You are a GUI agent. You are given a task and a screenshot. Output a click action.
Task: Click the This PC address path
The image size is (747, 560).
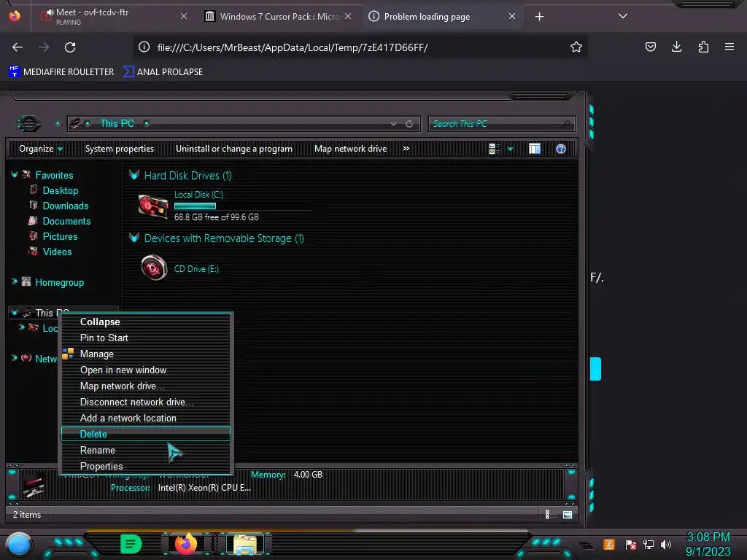[117, 123]
